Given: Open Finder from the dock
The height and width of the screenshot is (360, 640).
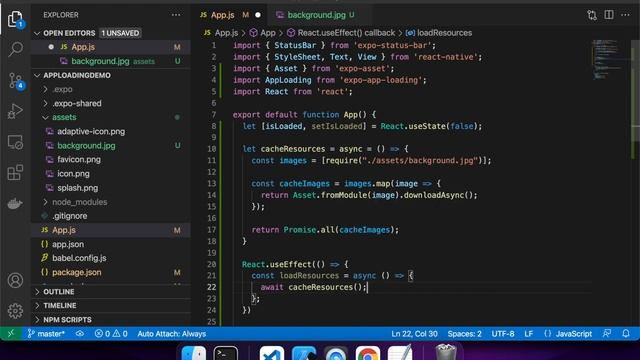Looking at the screenshot, I should (193, 353).
